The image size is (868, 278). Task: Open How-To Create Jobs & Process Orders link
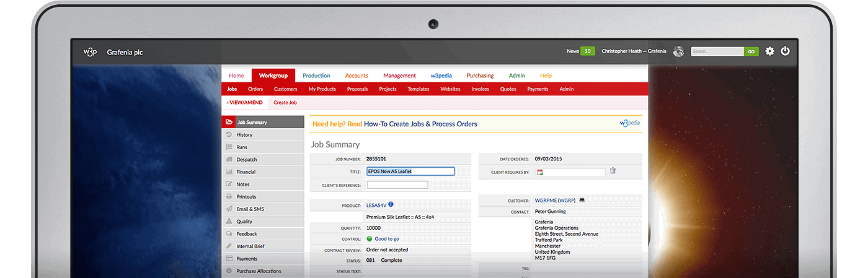coord(420,124)
